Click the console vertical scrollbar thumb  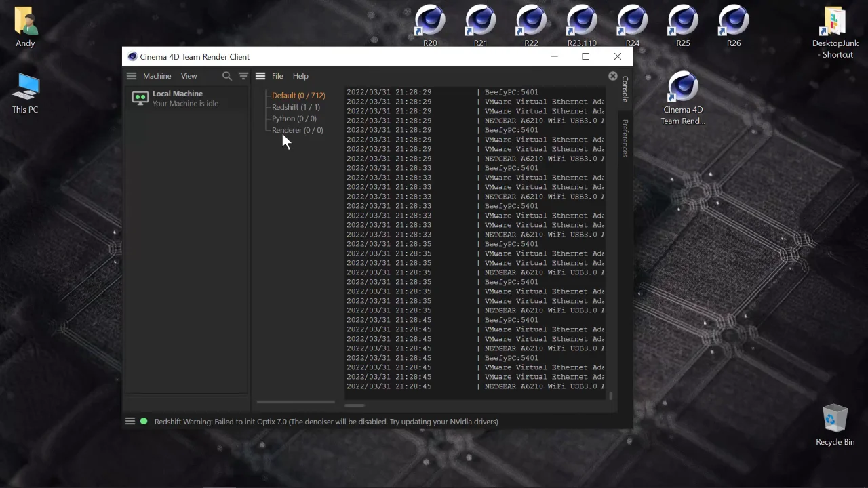point(611,396)
